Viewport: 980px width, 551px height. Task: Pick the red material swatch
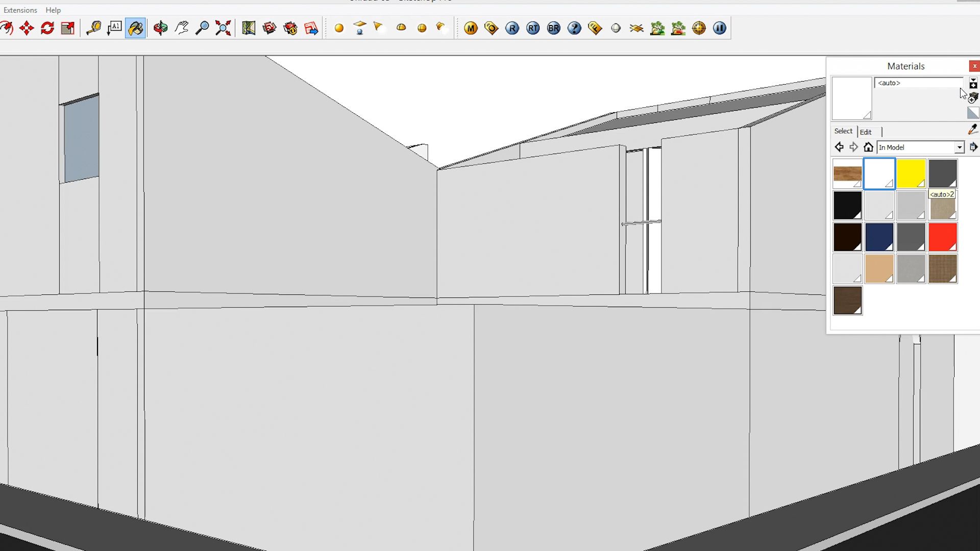point(943,237)
